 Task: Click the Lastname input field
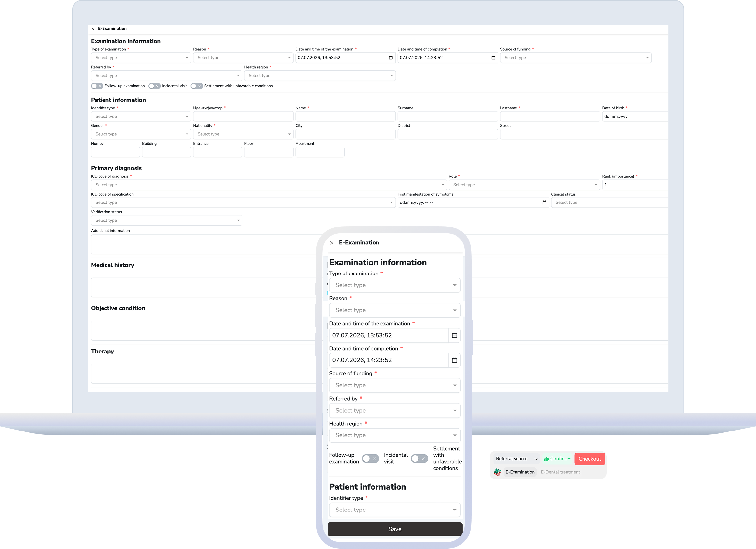click(x=550, y=117)
